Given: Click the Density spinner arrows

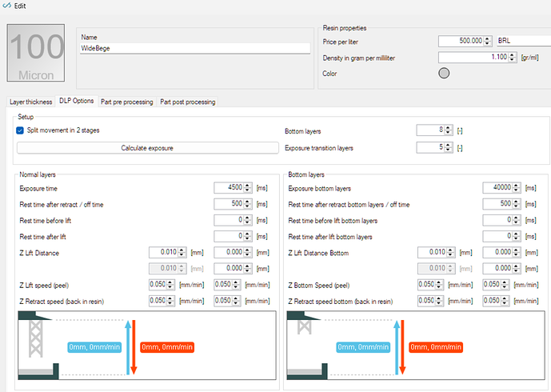Looking at the screenshot, I should 513,57.
